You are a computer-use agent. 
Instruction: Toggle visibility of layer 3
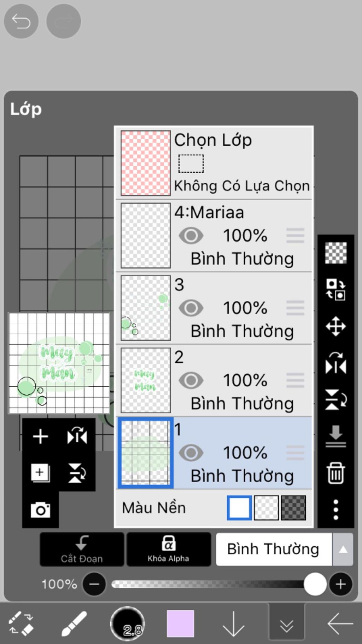click(x=191, y=308)
